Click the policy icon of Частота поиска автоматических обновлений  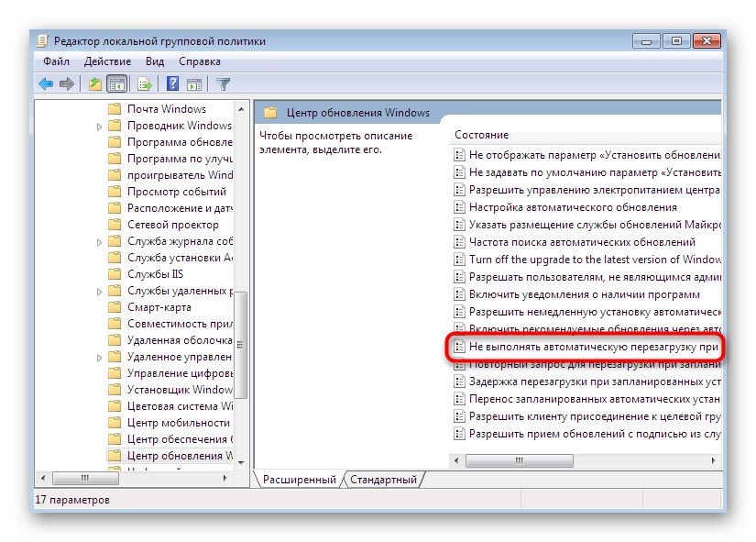(x=459, y=242)
